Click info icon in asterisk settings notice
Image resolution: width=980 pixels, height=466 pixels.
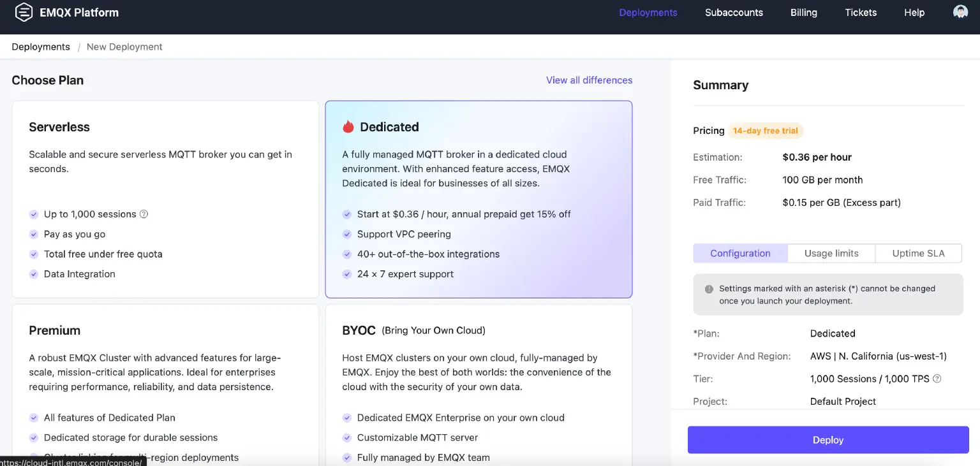coord(708,289)
